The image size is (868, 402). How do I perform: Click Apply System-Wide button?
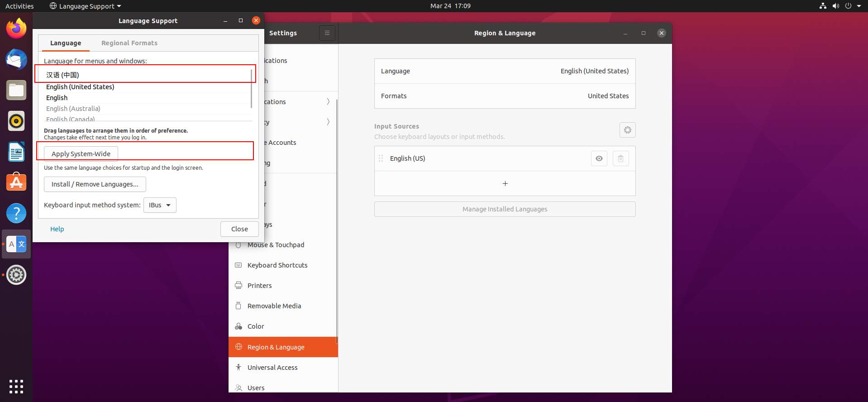coord(81,153)
